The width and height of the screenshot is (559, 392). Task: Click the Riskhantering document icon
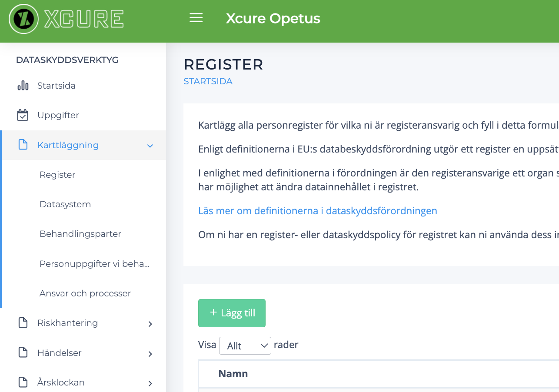(x=23, y=323)
